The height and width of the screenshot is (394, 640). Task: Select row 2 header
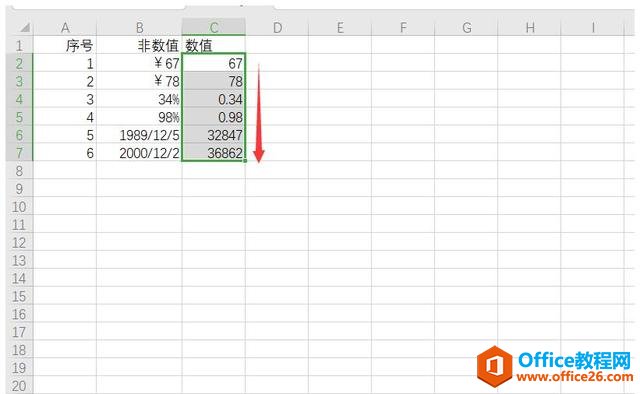[x=19, y=63]
